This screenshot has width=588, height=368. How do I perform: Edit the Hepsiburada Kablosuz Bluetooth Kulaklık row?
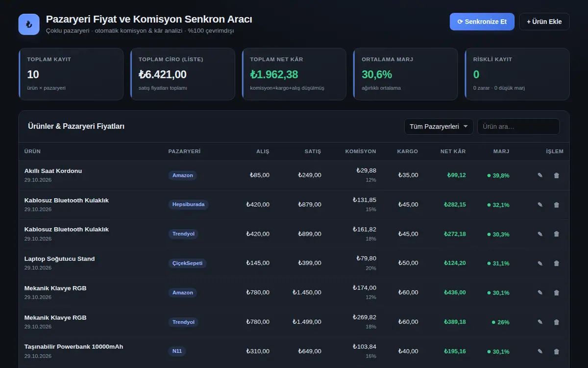click(x=540, y=205)
